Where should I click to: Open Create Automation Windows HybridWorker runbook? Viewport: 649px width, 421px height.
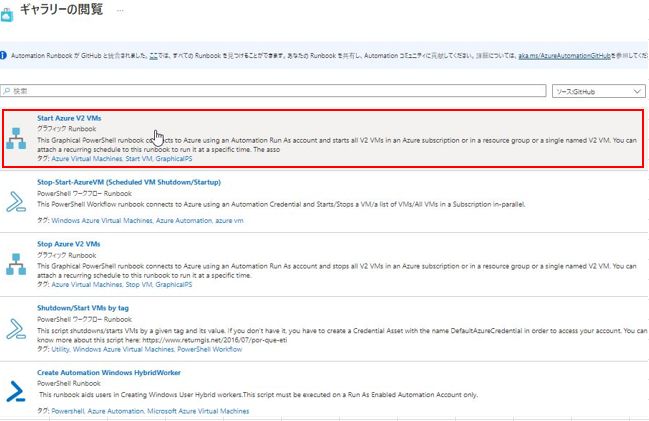click(x=109, y=373)
